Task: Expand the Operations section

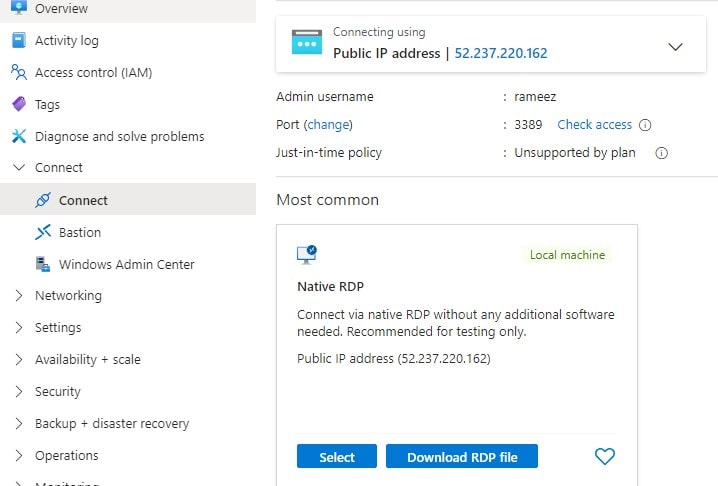Action: click(19, 456)
